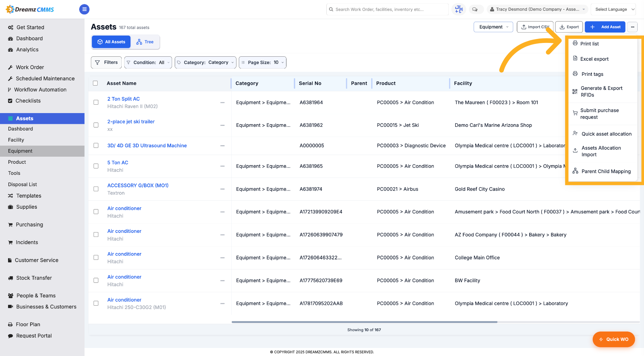Check the 5 Ton AC row
The image size is (644, 356).
[96, 166]
